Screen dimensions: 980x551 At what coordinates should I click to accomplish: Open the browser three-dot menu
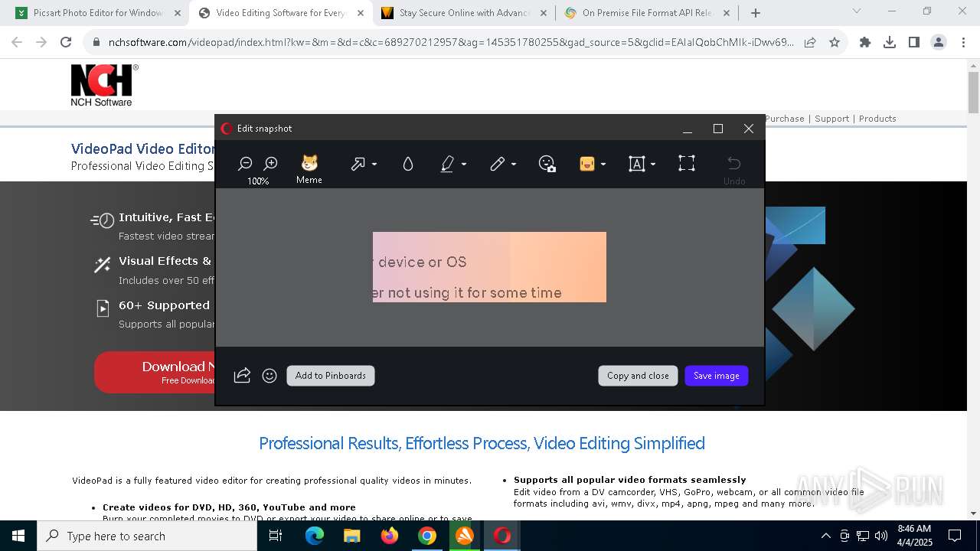[x=962, y=43]
